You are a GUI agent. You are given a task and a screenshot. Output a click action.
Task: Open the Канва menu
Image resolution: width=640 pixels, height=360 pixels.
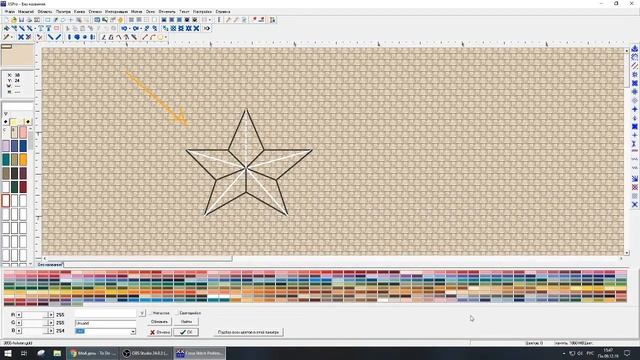click(80, 11)
